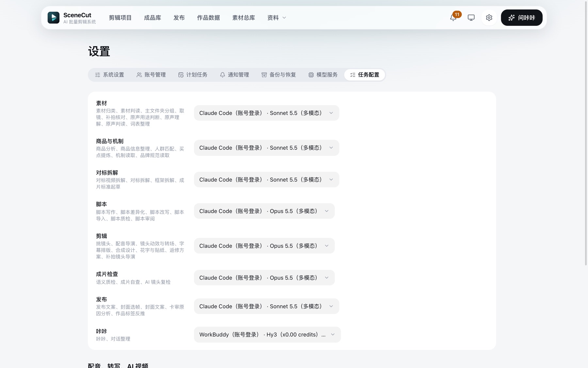588x368 pixels.
Task: Click the page scrollbar thumb
Action: (x=586, y=133)
